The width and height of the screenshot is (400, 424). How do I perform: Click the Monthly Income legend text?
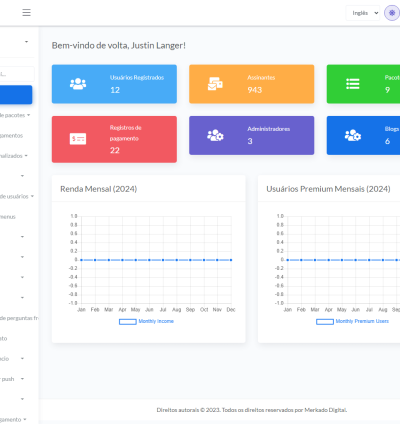pos(156,321)
